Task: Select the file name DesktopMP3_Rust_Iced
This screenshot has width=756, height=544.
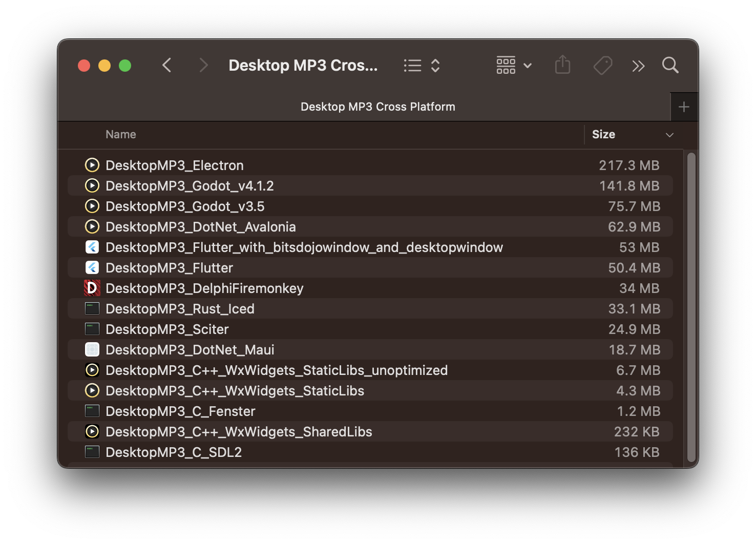Action: (x=180, y=309)
